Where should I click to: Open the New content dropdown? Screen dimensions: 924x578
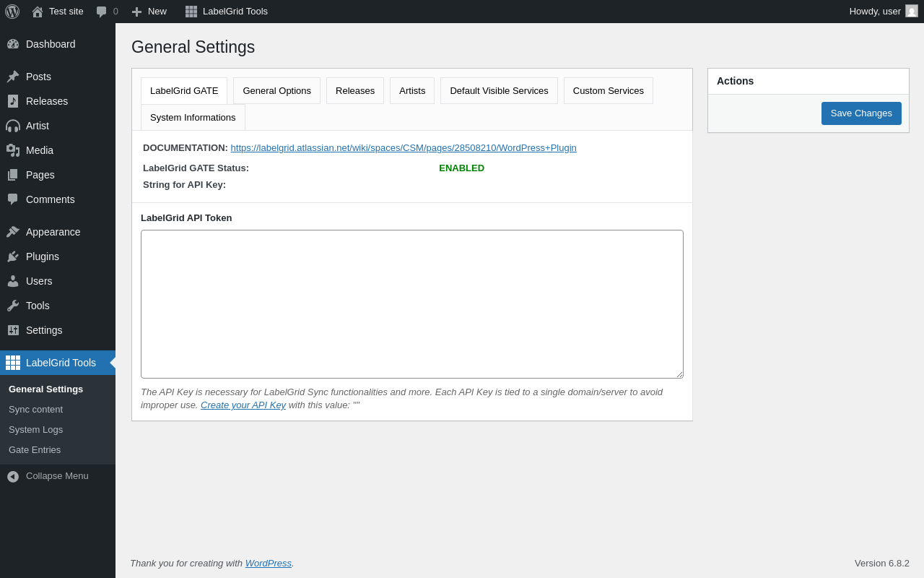(x=149, y=12)
